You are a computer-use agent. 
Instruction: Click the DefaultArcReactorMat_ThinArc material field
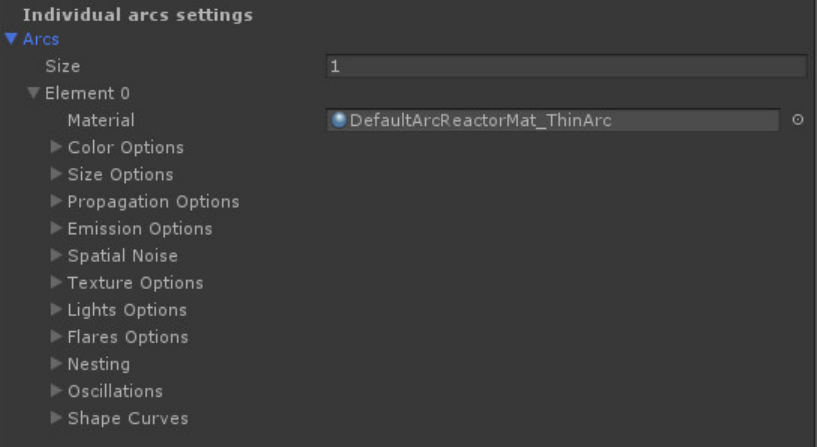(x=553, y=121)
